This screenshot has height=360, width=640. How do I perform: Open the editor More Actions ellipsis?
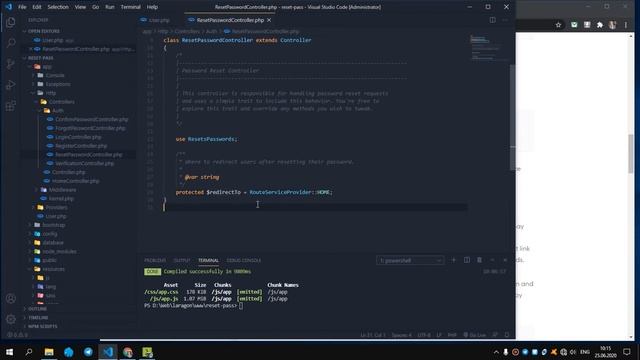point(505,20)
